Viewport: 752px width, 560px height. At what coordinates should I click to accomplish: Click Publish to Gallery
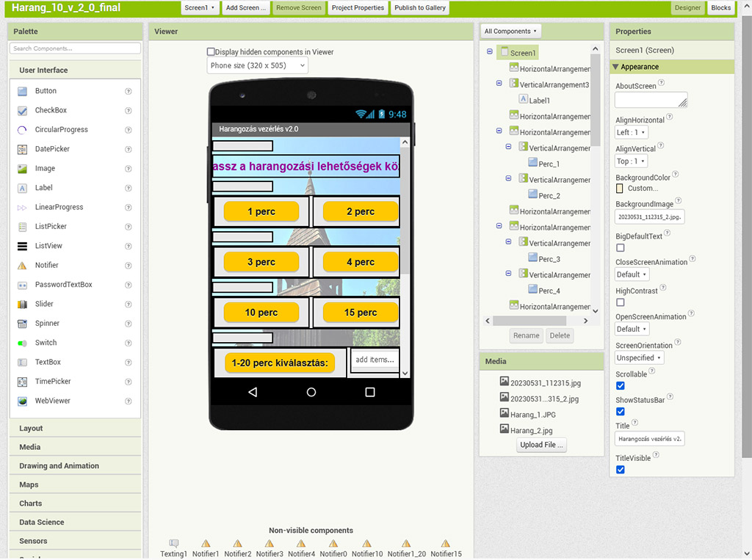pyautogui.click(x=420, y=7)
